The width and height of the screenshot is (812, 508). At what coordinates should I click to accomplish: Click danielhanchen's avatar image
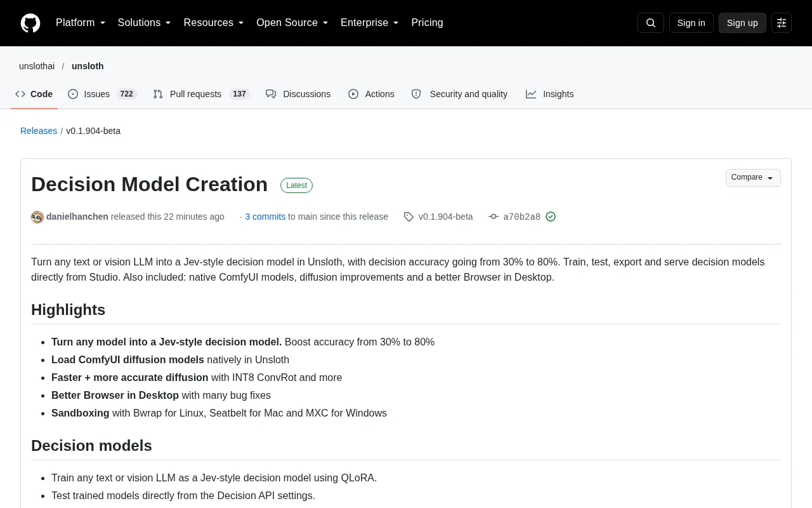tap(37, 217)
